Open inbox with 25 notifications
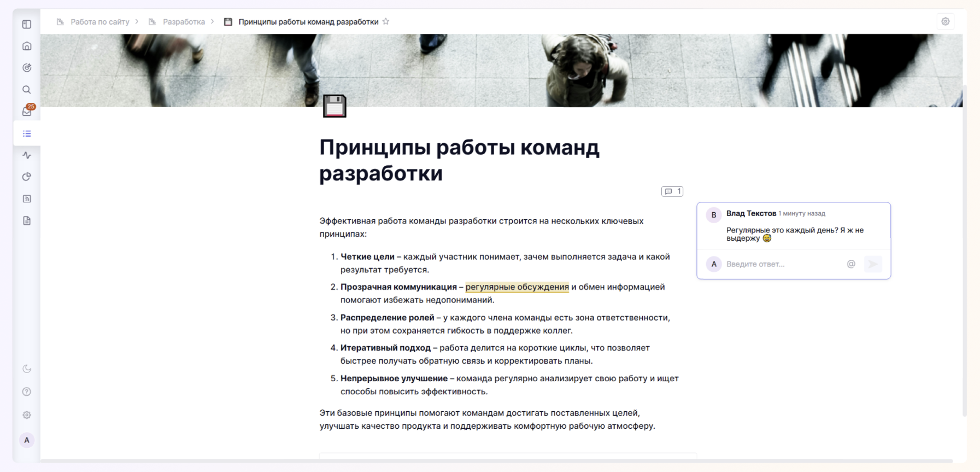This screenshot has width=980, height=472. coord(27,111)
